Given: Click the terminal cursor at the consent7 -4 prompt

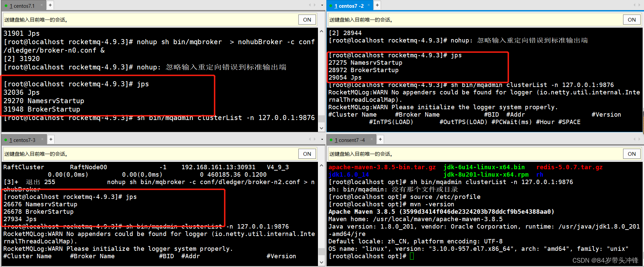Looking at the screenshot, I should pyautogui.click(x=412, y=256).
